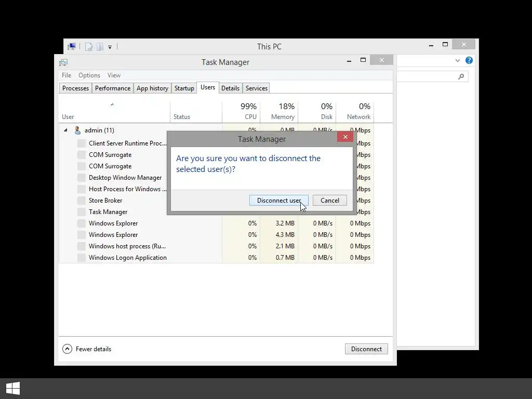
Task: Open the Help icon in This PC window
Action: [x=469, y=60]
